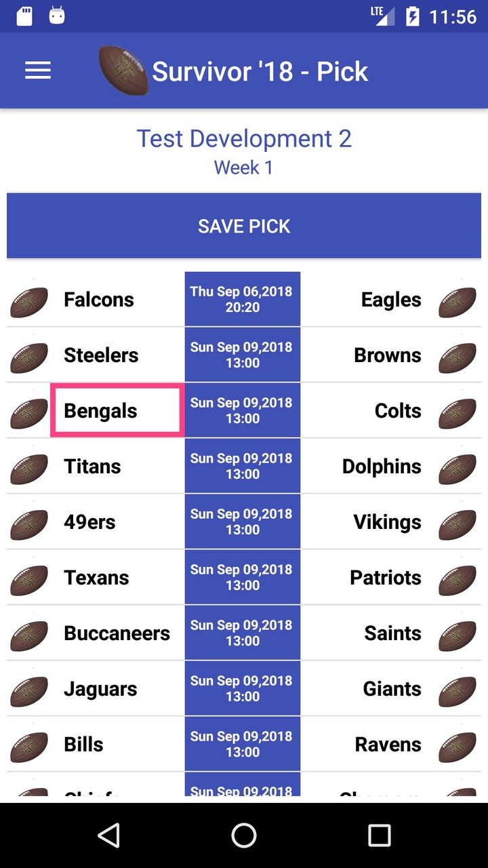The width and height of the screenshot is (488, 868).
Task: Pick the Texans team name
Action: pyautogui.click(x=96, y=578)
